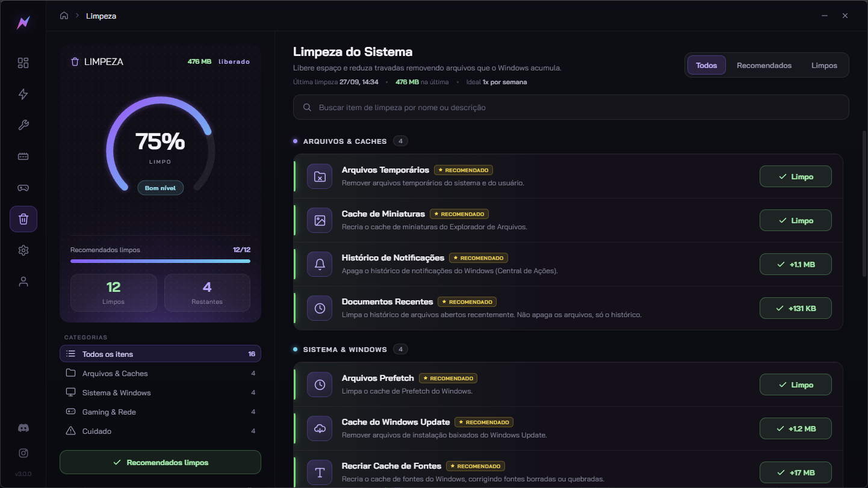The image size is (868, 488).
Task: Open the memory chip icon in sidebar
Action: (23, 156)
